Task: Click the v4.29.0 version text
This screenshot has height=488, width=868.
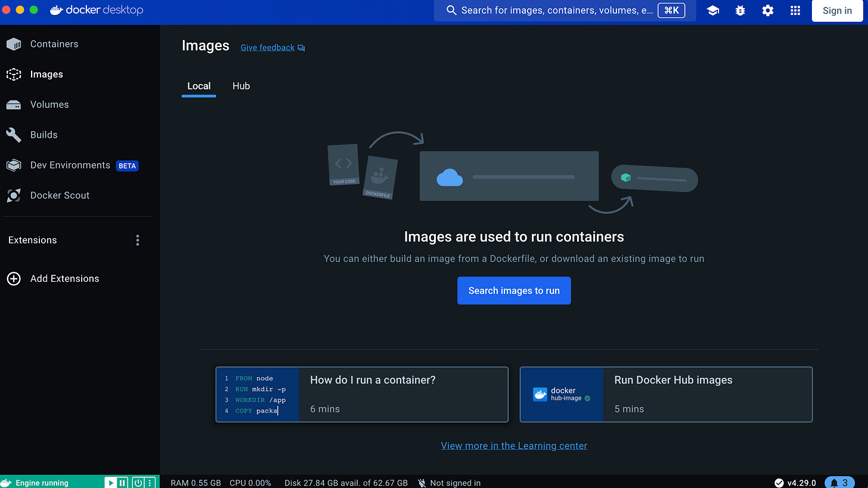Action: point(802,483)
